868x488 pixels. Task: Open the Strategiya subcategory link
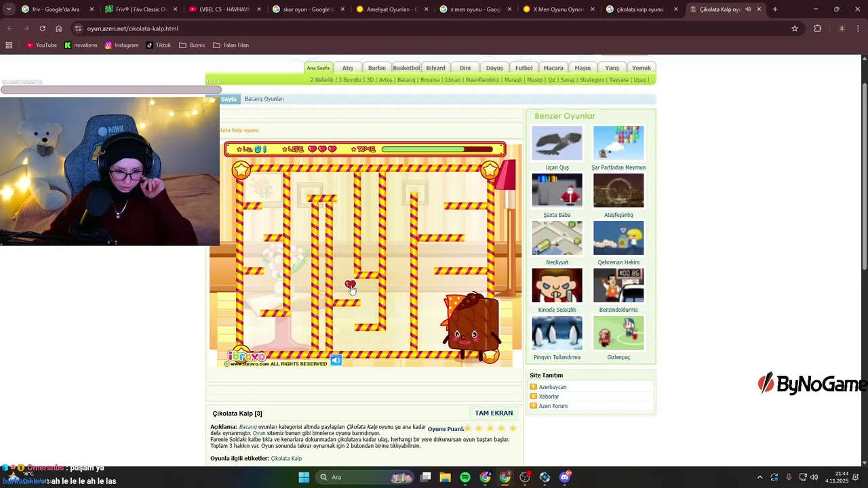click(591, 80)
